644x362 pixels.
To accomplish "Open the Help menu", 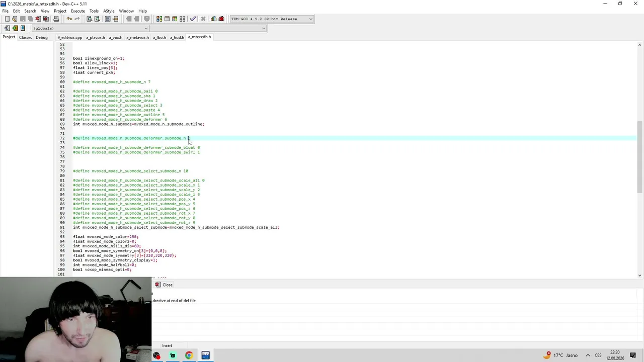I will 143,11.
